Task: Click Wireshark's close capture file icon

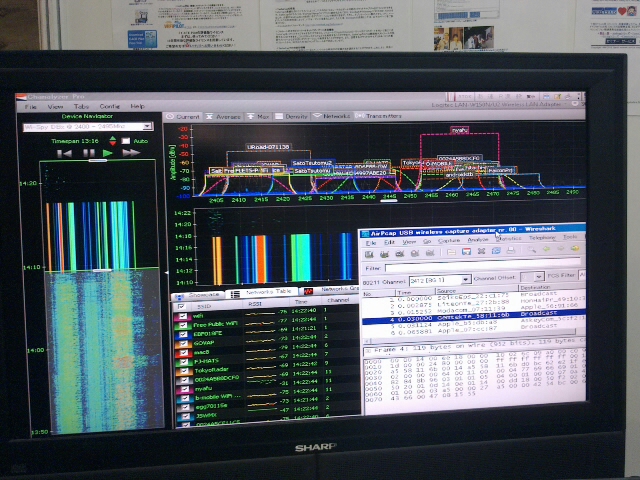Action: [481, 251]
